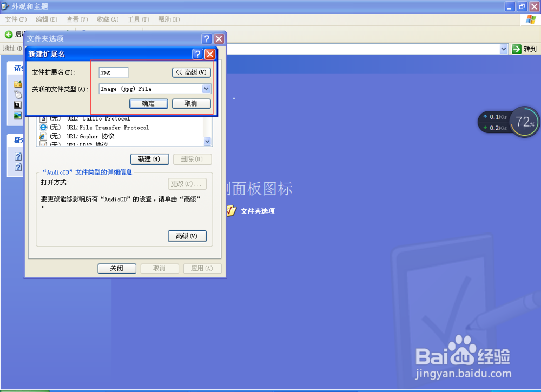Click the icon beside URL:Gopher 协议
Viewport: 541px width, 392px height.
[42, 136]
